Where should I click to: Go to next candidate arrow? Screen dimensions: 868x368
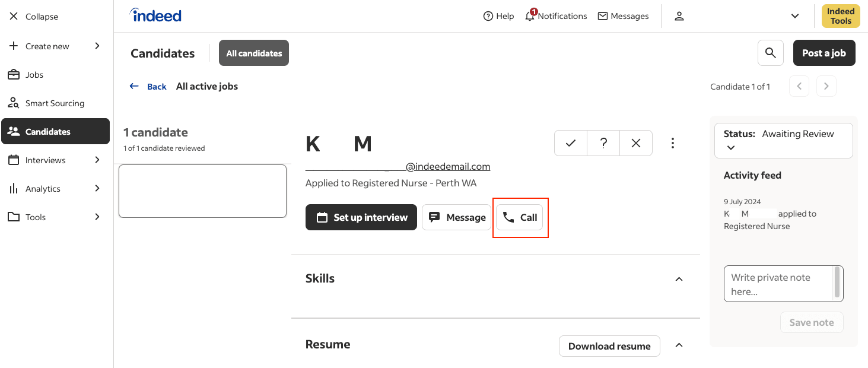[x=826, y=87]
